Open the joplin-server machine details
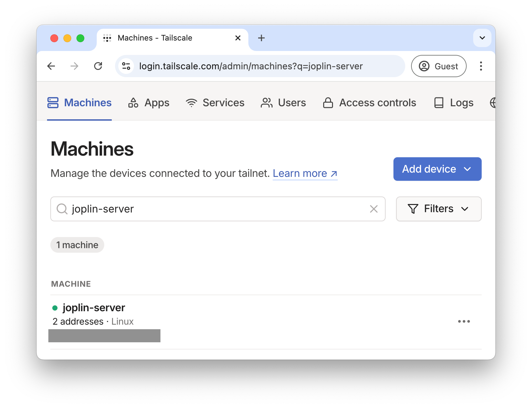Viewport: 532px width, 408px height. 94,308
